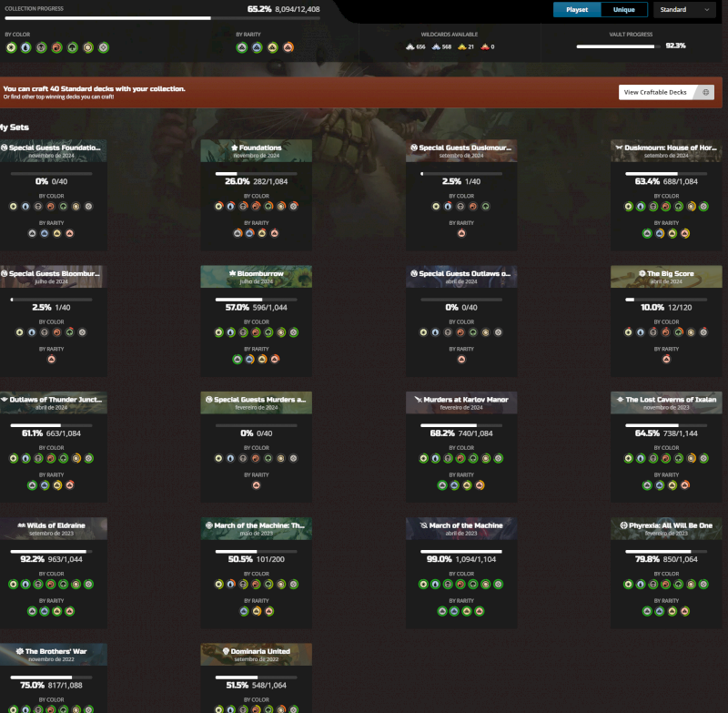Click the '963/1,044' Wilds of Eldraine count
This screenshot has height=713, width=728.
(65, 559)
